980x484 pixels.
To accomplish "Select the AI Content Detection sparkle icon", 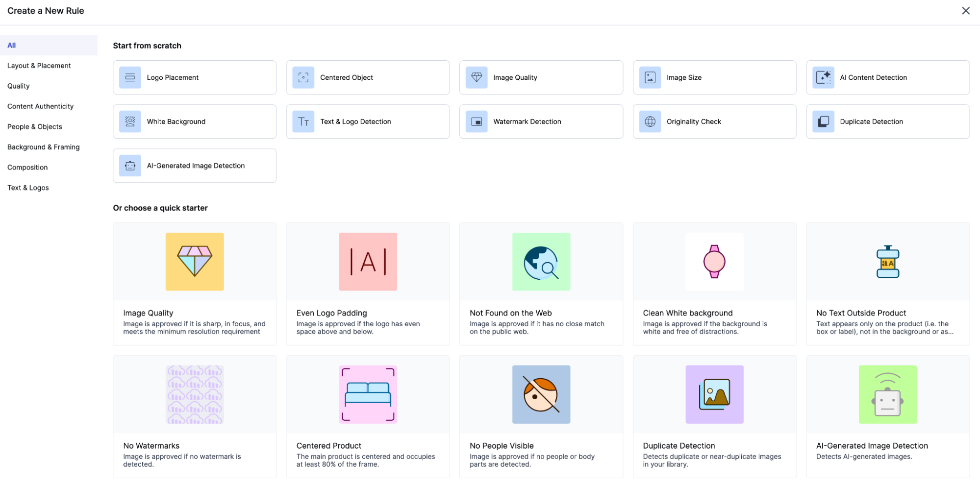I will pos(823,77).
